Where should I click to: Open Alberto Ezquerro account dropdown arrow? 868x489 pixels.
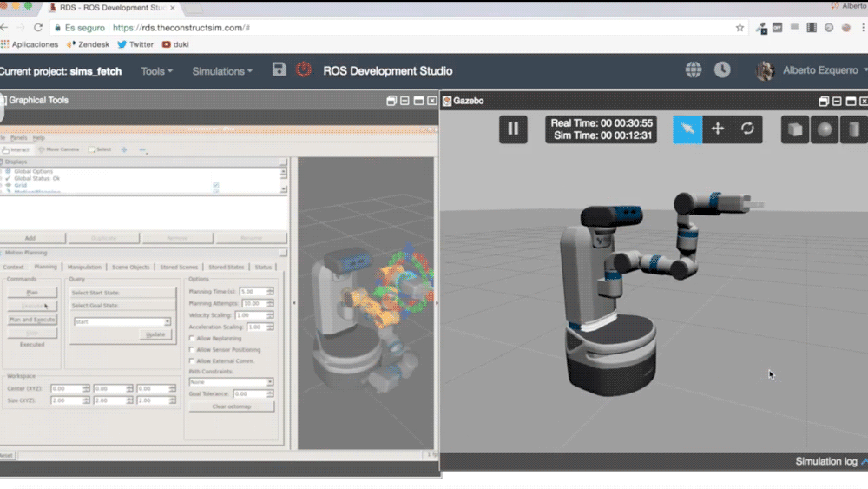click(865, 70)
